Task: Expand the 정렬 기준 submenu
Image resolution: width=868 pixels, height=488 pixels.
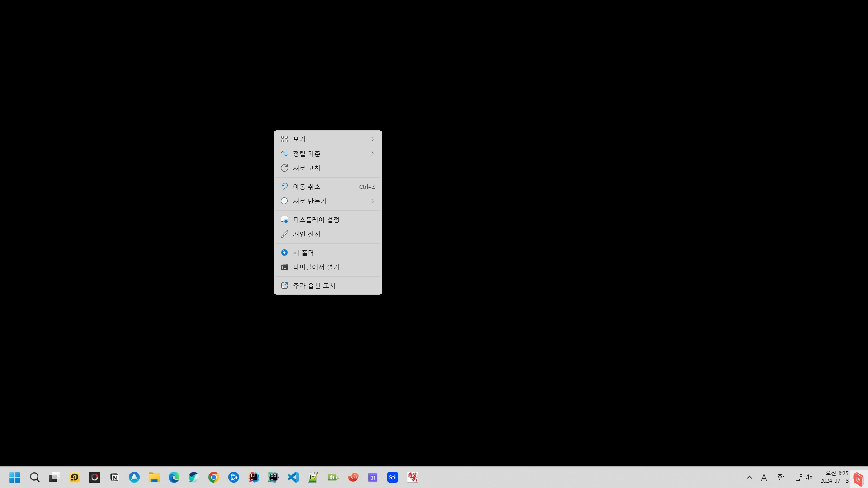Action: [328, 154]
